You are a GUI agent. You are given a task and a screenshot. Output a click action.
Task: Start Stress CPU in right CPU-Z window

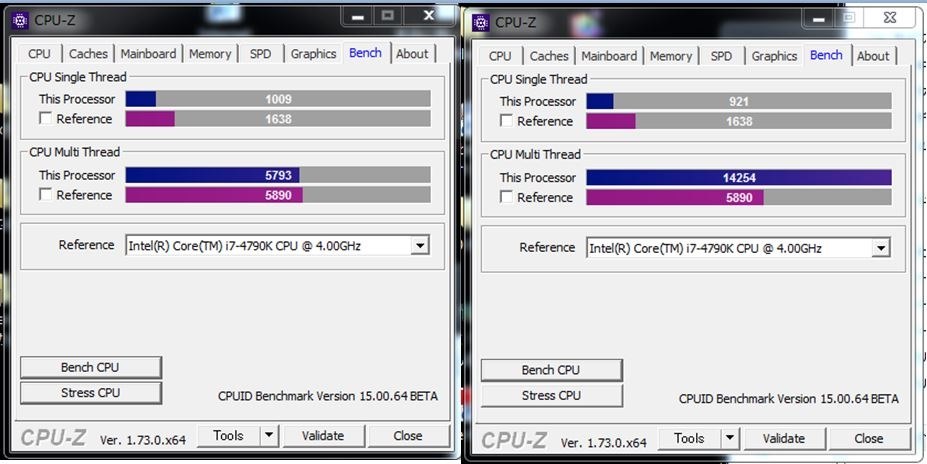point(551,395)
